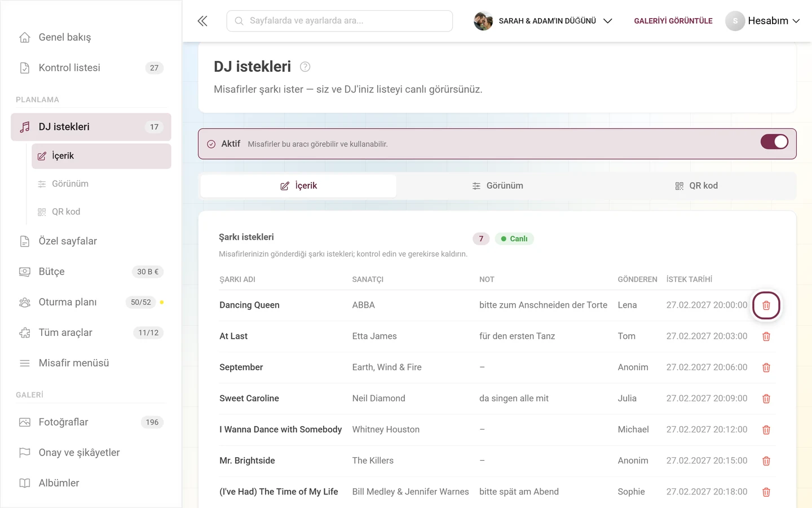This screenshot has height=508, width=812.
Task: Select Görünüm sub-item in the sidebar
Action: (101, 184)
